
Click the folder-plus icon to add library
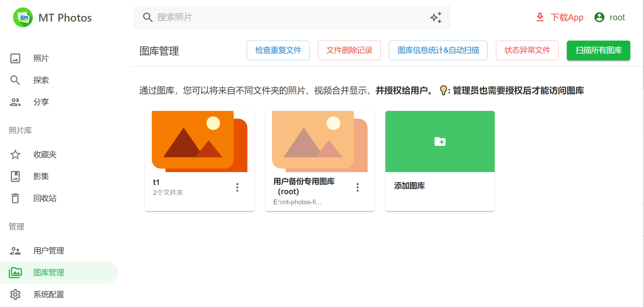440,141
